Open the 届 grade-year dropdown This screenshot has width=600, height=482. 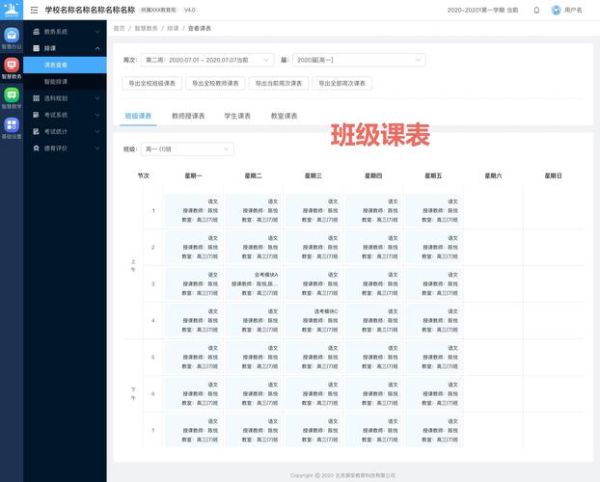tap(359, 60)
